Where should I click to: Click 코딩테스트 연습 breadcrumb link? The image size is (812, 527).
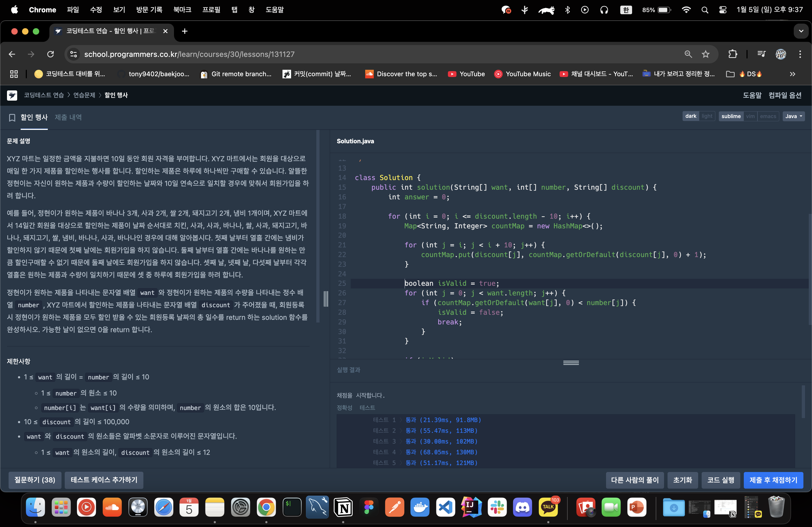coord(44,95)
